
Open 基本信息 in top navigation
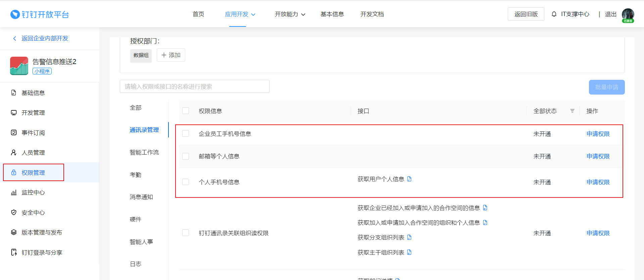tap(332, 14)
